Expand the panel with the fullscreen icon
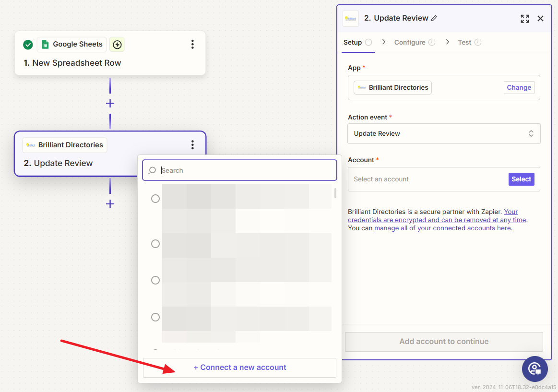The height and width of the screenshot is (392, 558). [525, 19]
